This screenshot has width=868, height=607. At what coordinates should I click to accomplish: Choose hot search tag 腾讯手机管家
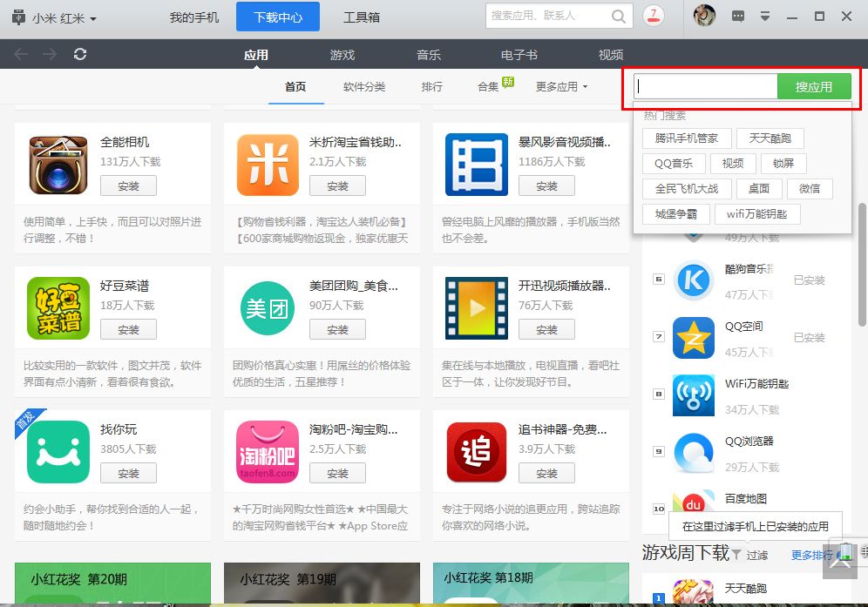pyautogui.click(x=687, y=138)
